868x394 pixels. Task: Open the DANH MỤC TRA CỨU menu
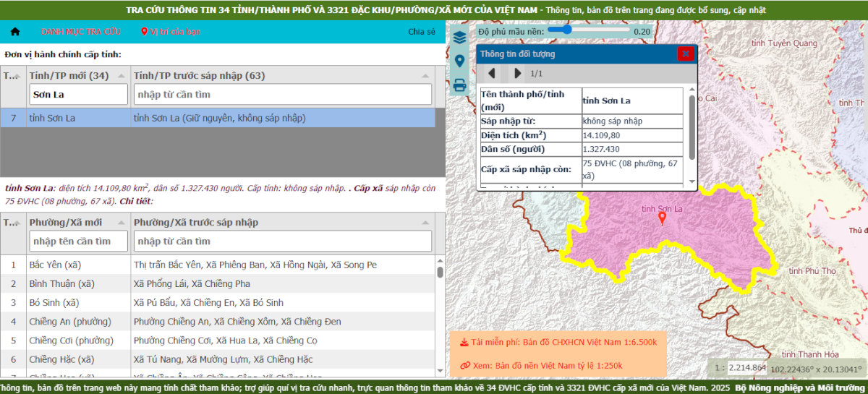click(x=80, y=32)
